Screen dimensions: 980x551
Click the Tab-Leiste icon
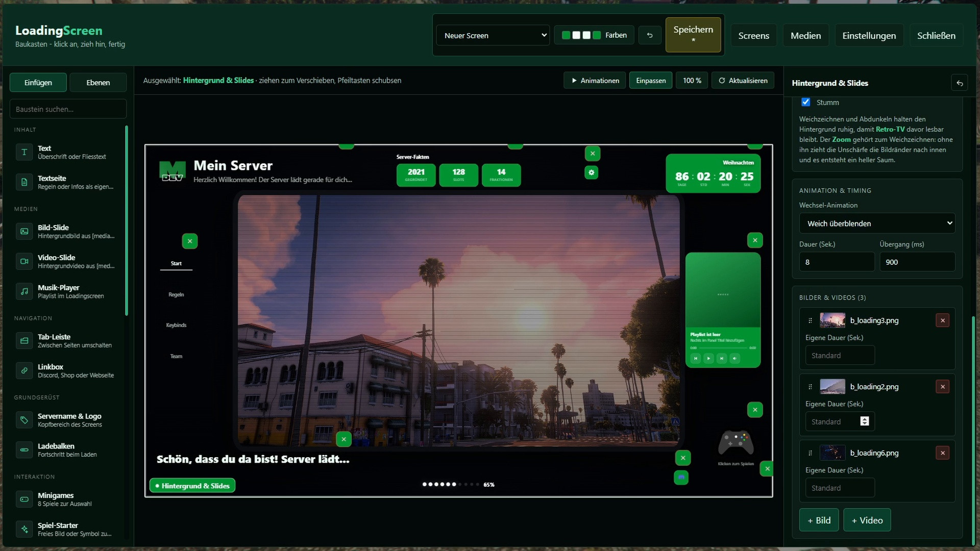pos(24,340)
